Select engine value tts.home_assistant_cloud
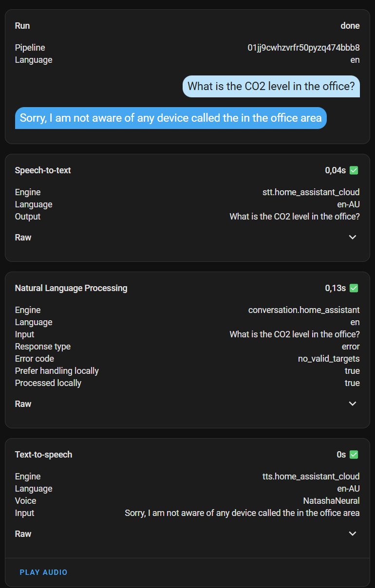 (312, 477)
